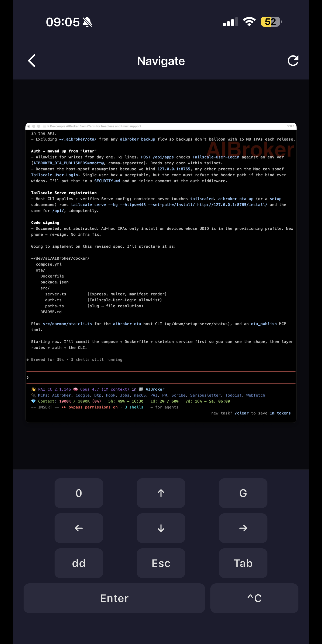Image resolution: width=322 pixels, height=644 pixels.
Task: Tap the left arrow key
Action: [79, 528]
